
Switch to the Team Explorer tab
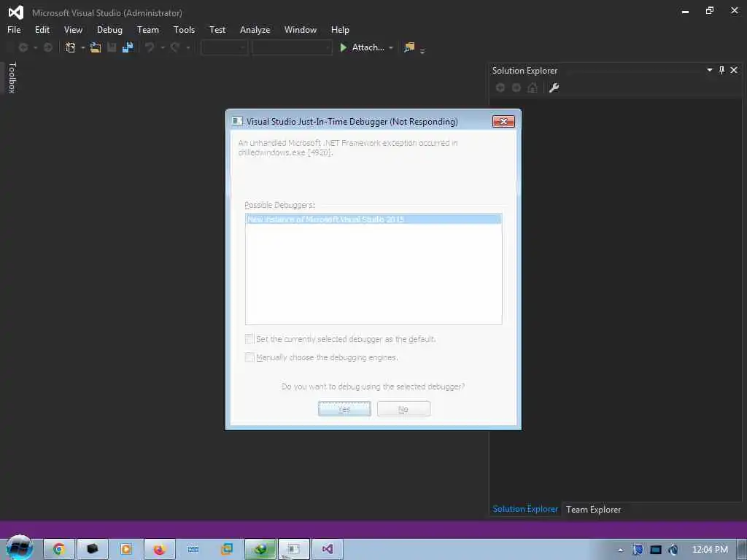[593, 510]
